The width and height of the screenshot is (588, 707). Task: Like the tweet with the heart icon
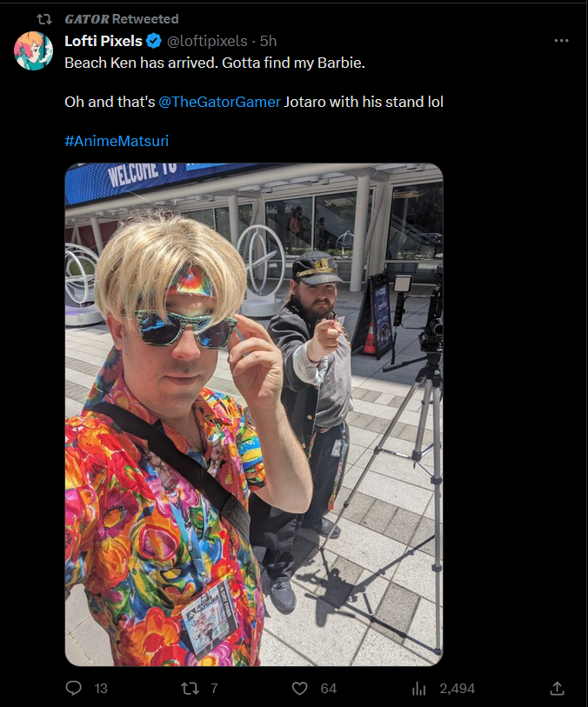click(x=300, y=688)
